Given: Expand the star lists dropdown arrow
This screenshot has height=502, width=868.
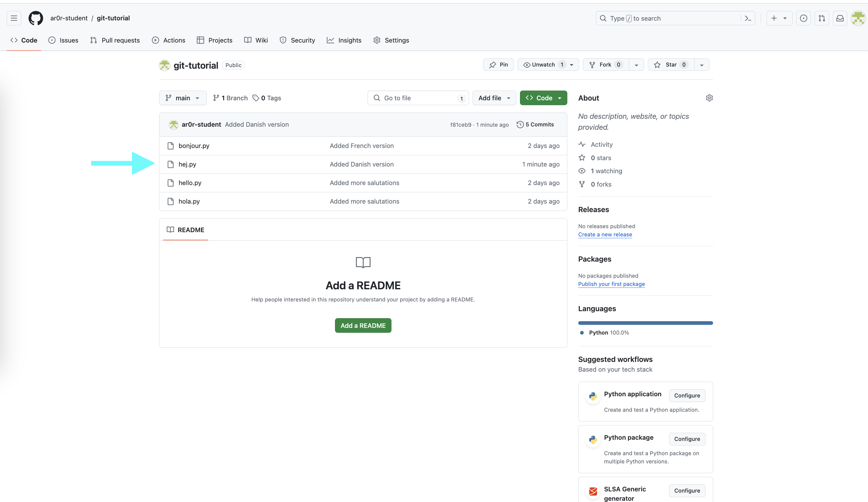Looking at the screenshot, I should click(x=702, y=65).
